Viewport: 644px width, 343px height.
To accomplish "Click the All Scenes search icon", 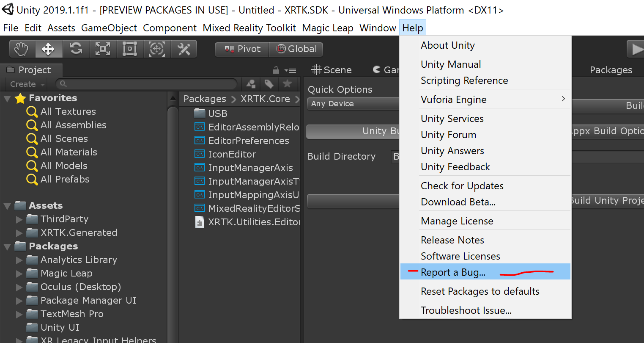I will [x=32, y=139].
